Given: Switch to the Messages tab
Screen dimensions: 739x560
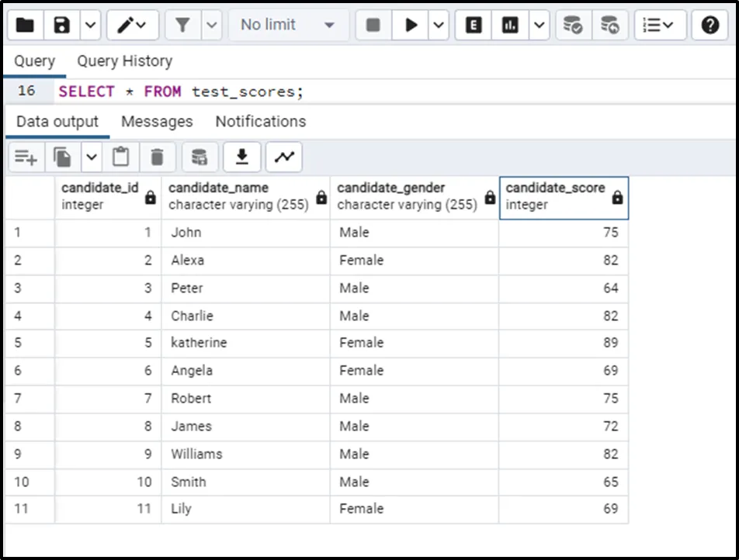Looking at the screenshot, I should 157,122.
